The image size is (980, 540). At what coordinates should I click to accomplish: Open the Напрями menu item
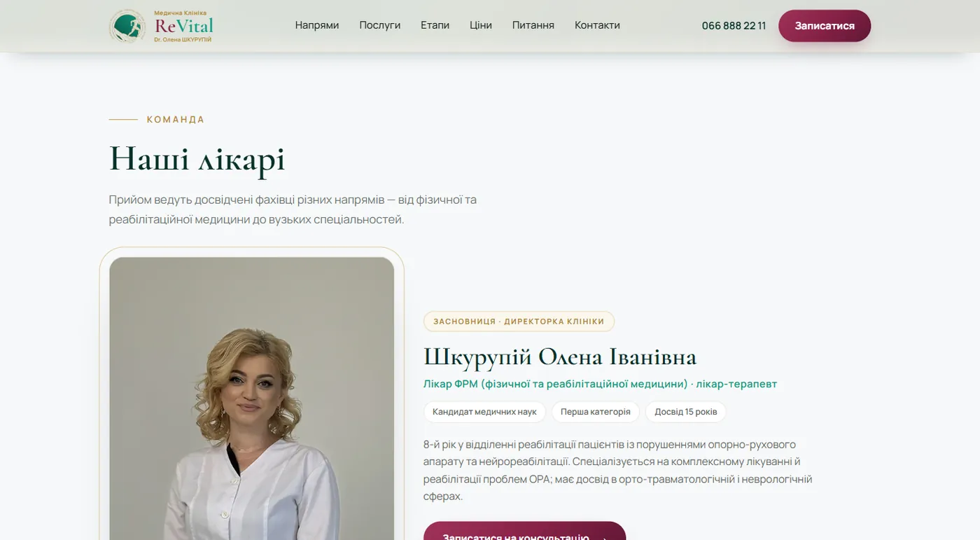(317, 25)
